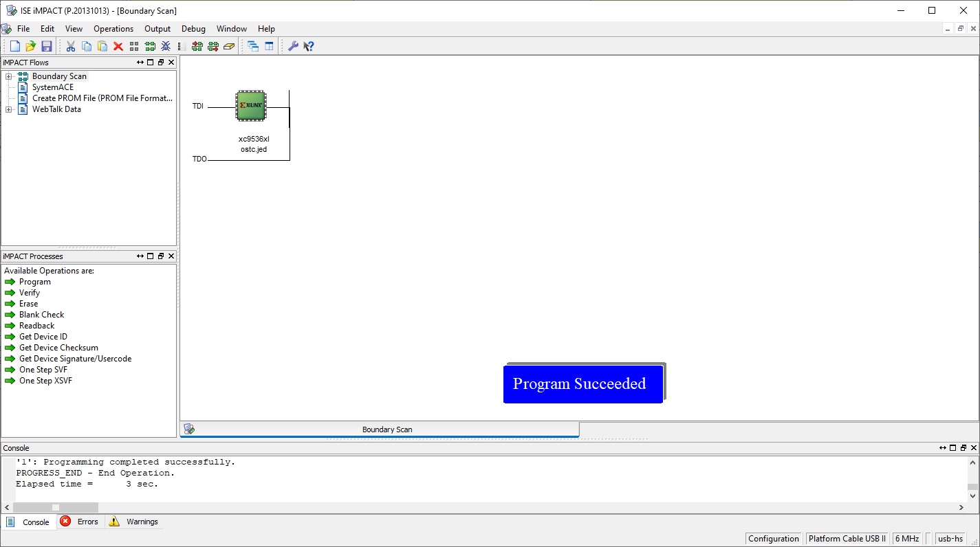Select Create PROM File flow

pyautogui.click(x=102, y=98)
